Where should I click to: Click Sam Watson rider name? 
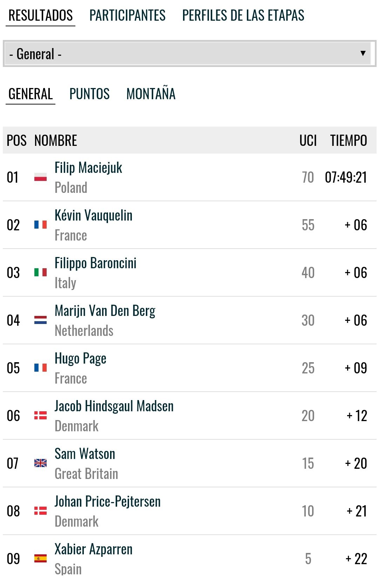coord(85,454)
